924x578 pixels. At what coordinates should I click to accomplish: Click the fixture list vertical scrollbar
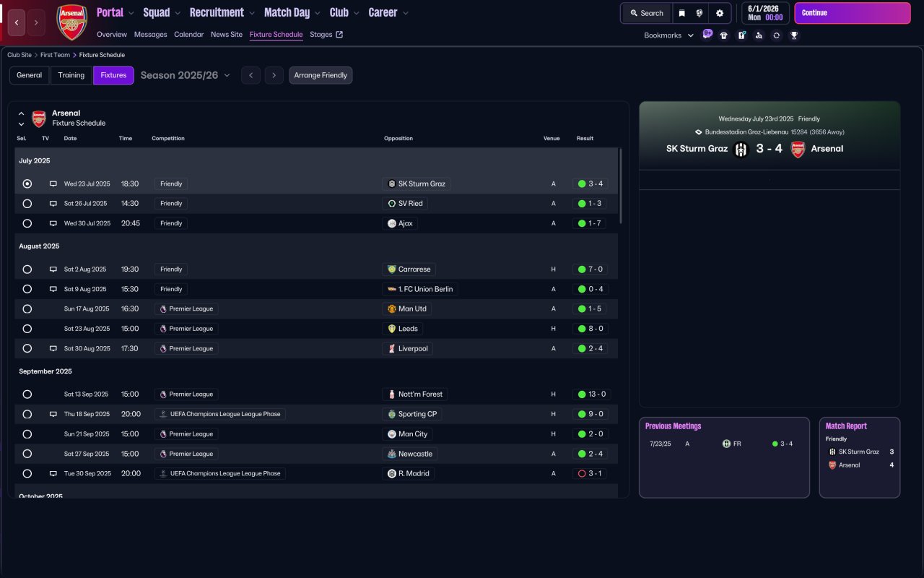[621, 186]
